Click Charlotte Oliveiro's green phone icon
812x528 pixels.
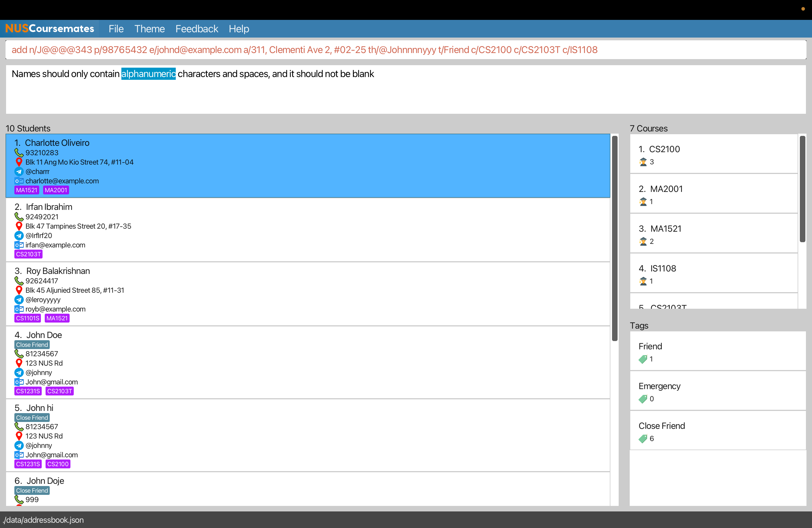19,152
